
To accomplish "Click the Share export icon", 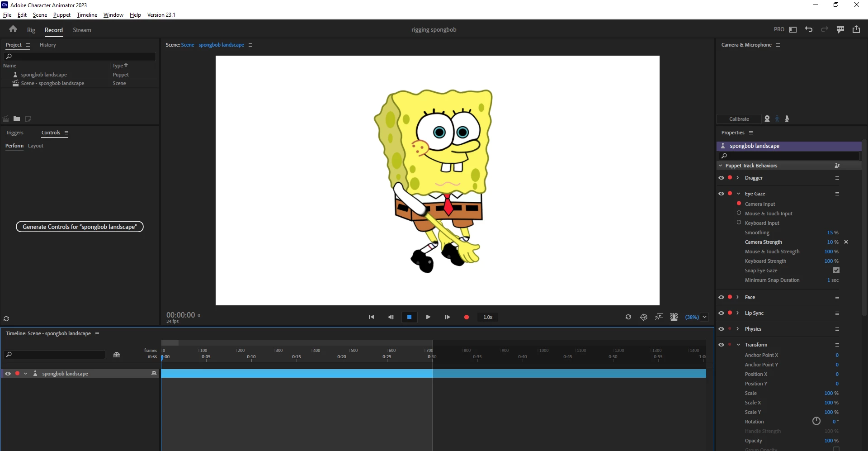I will [856, 29].
